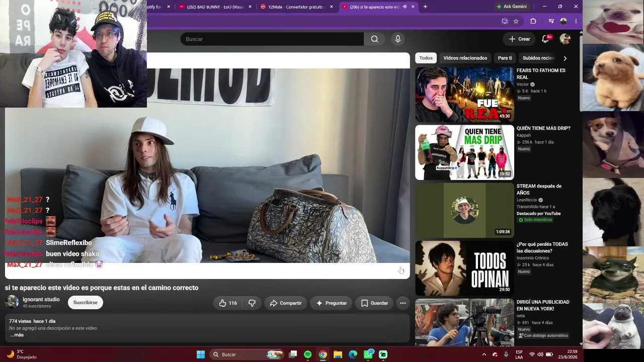Open the FEARS TO FATHOM ES REAL thumbnail
The width and height of the screenshot is (644, 362).
[464, 95]
